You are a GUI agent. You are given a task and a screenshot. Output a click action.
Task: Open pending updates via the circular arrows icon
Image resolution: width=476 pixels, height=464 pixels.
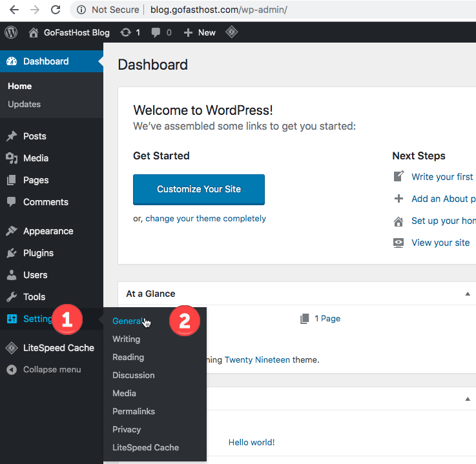tap(126, 32)
